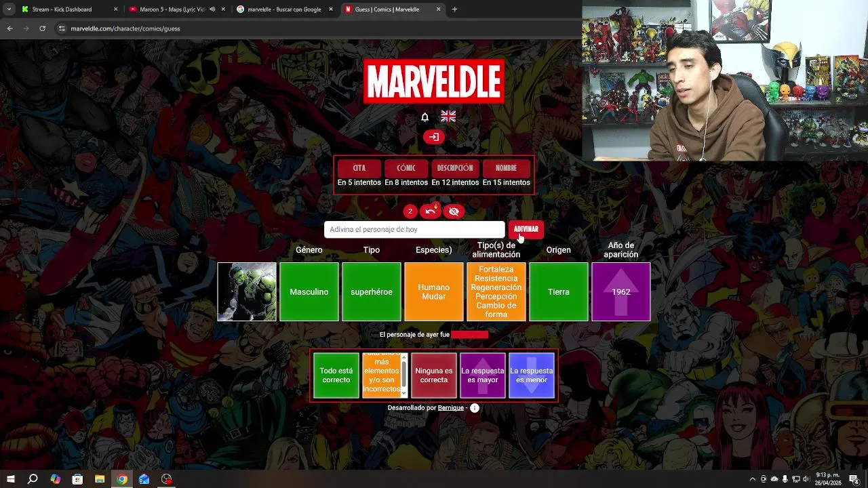Switch to 'marveldle - Buscar con Google' tab
868x488 pixels.
284,9
